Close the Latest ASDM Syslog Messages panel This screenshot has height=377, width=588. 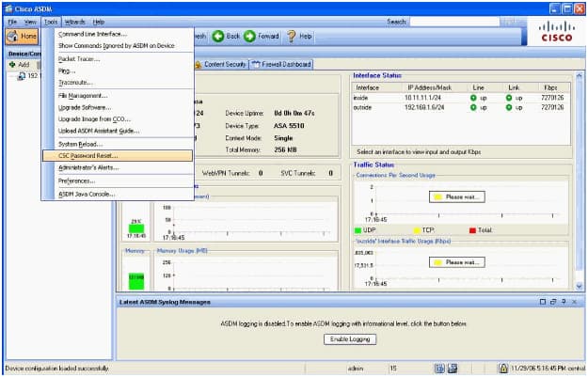(x=575, y=302)
